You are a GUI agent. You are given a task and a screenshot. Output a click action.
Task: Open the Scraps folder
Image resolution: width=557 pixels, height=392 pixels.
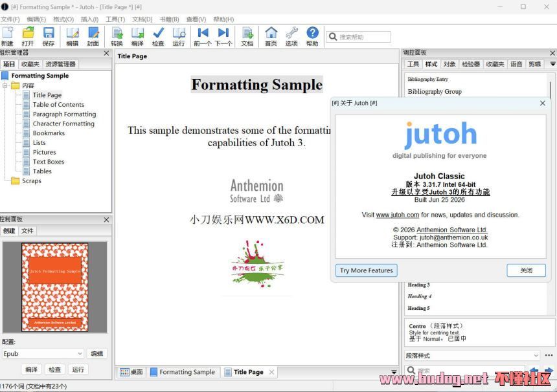(x=31, y=181)
